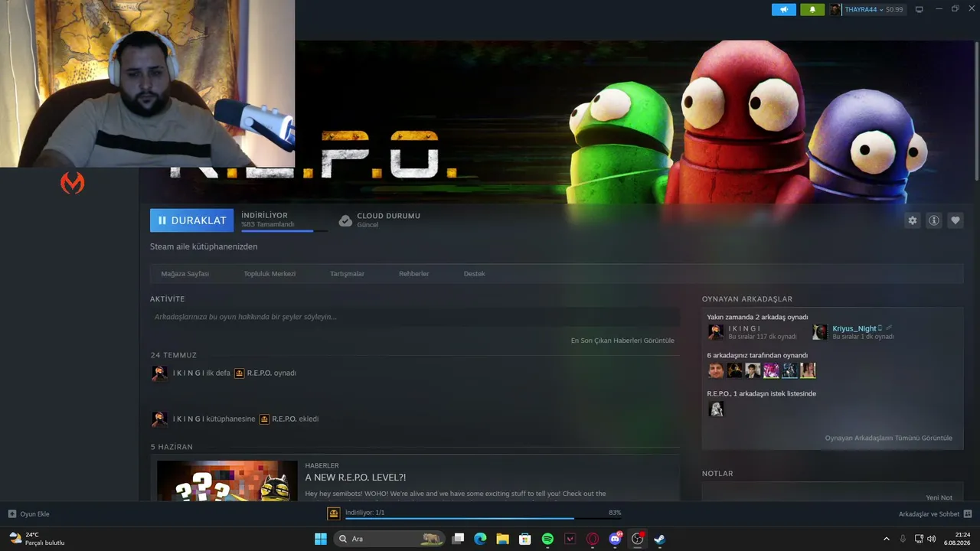Open the game settings gear icon
The height and width of the screenshot is (551, 980).
click(x=912, y=220)
